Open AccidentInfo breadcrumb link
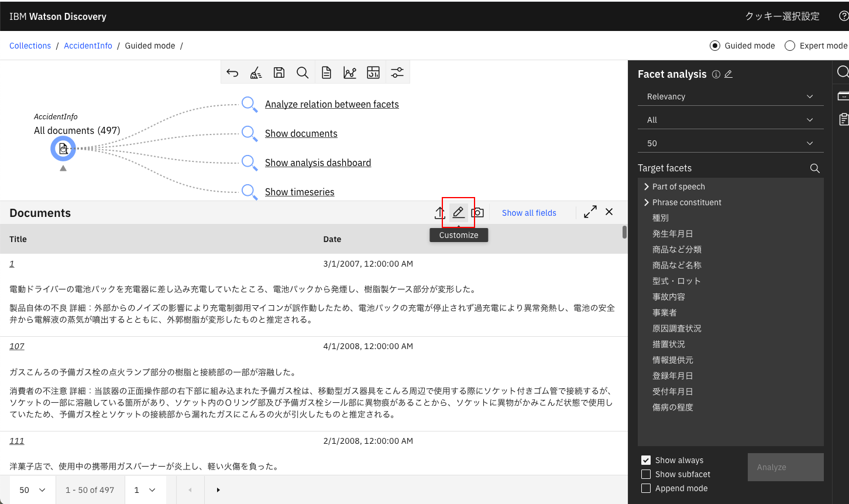The width and height of the screenshot is (849, 504). [x=88, y=46]
